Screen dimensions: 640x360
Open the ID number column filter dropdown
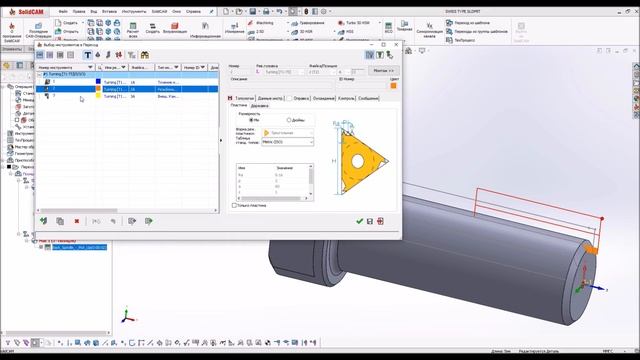[x=203, y=67]
